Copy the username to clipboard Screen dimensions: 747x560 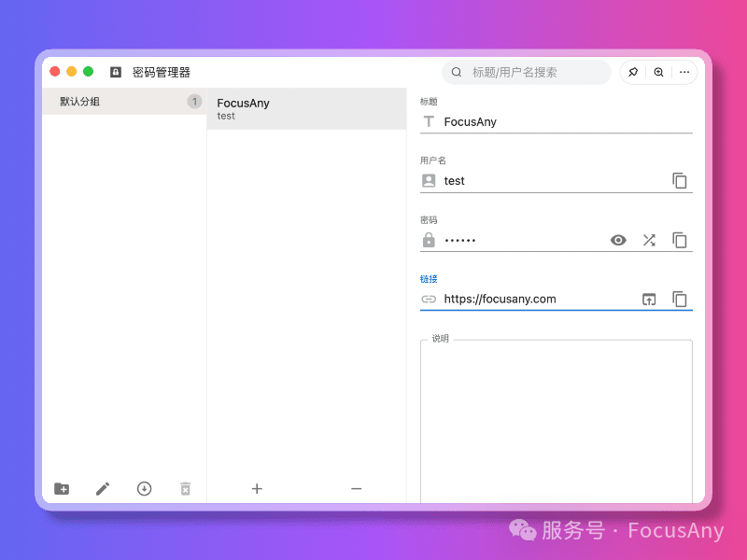pyautogui.click(x=680, y=181)
